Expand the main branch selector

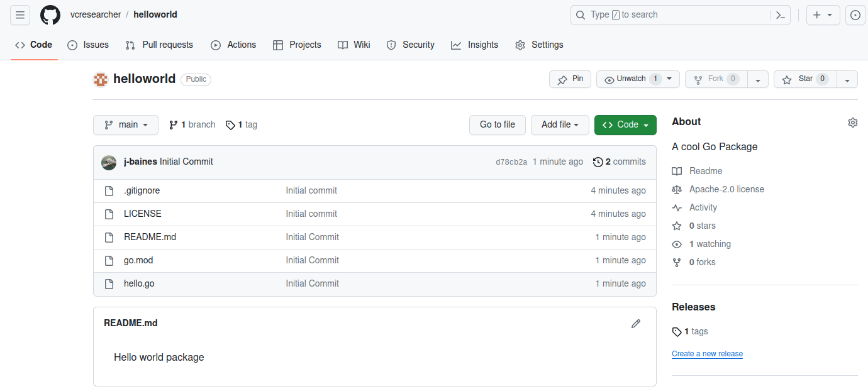click(x=125, y=124)
